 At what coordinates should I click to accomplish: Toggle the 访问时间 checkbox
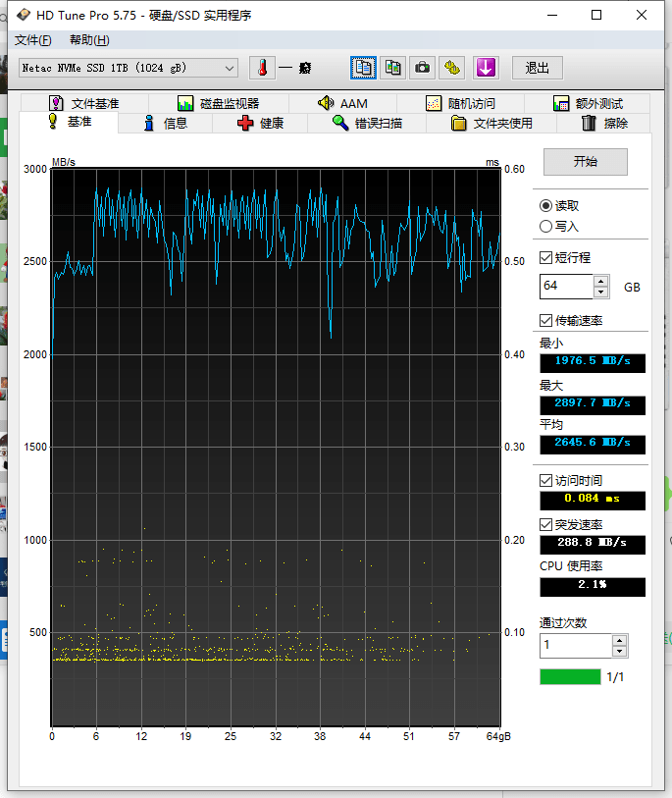click(x=546, y=481)
